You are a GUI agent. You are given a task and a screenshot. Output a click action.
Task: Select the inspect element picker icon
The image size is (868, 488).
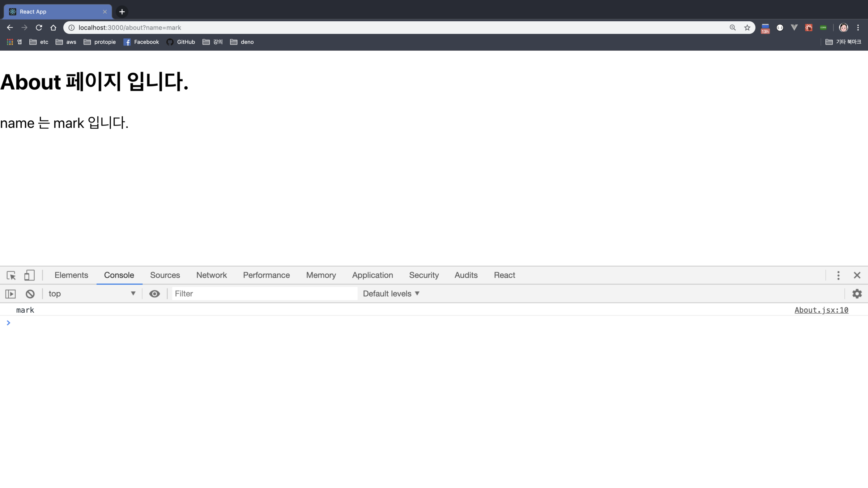click(x=11, y=275)
